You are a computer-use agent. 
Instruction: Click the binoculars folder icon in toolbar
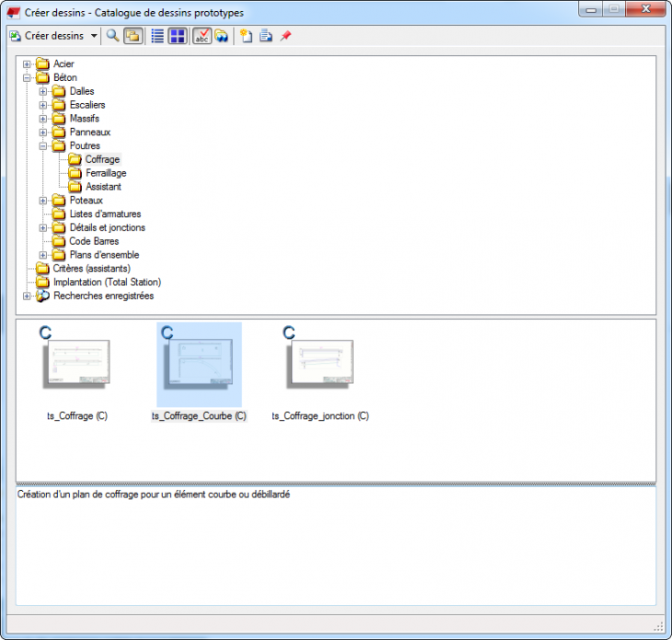222,36
